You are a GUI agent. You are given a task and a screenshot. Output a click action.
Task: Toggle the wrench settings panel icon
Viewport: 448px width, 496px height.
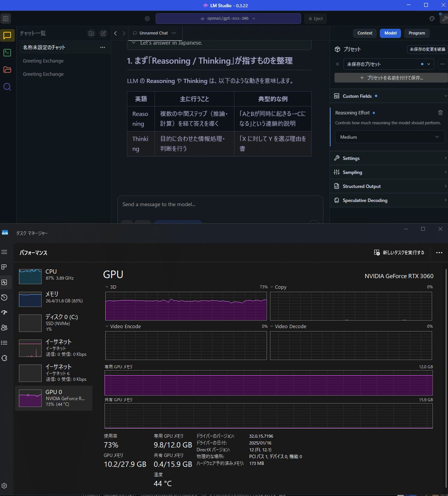444,19
